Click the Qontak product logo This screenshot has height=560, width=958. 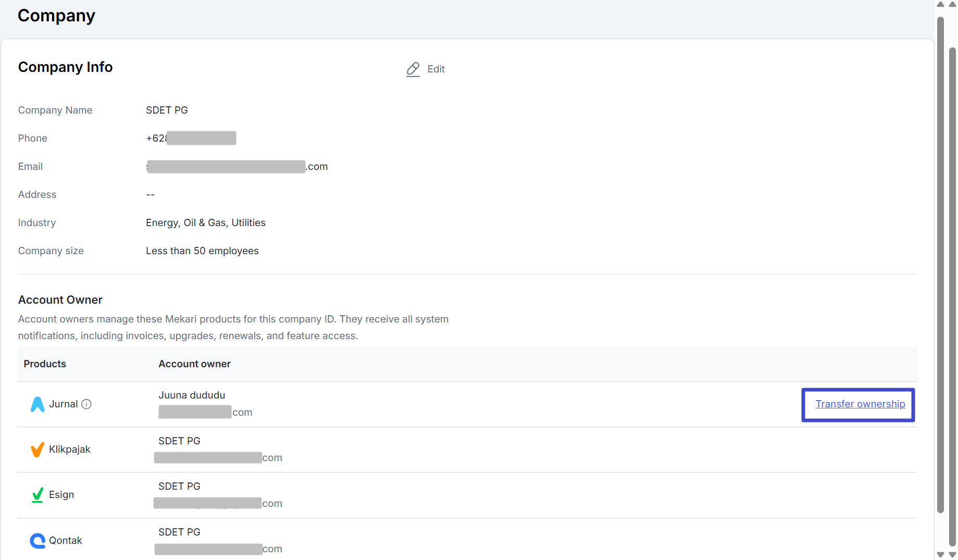(38, 541)
